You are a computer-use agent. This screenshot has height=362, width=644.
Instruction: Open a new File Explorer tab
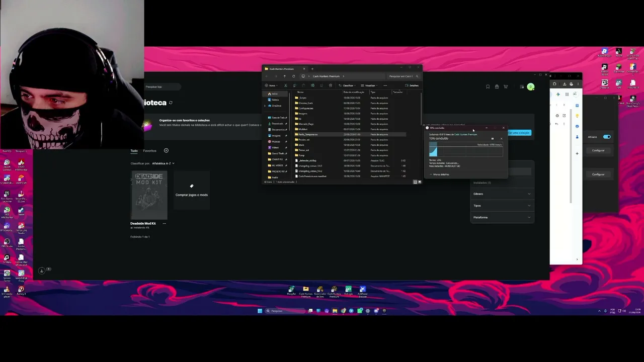312,69
